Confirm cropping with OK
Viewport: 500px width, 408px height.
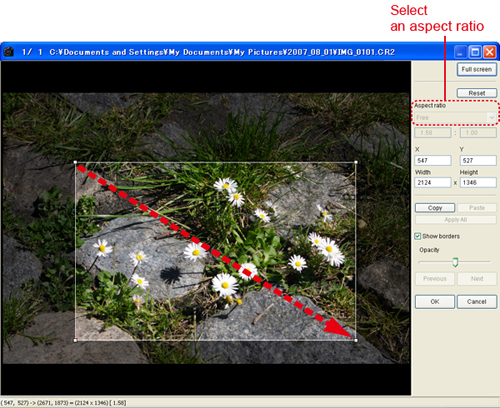(435, 302)
